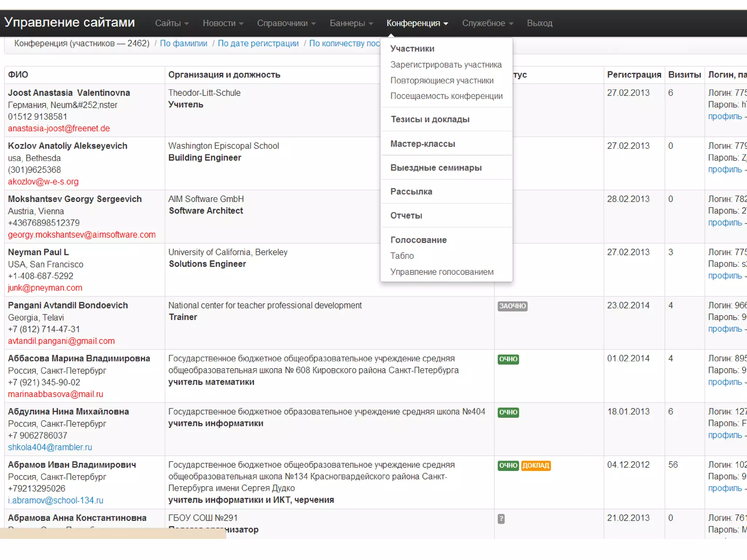
Task: Click ОЧНО badge for Аббасова Марина
Action: click(508, 359)
